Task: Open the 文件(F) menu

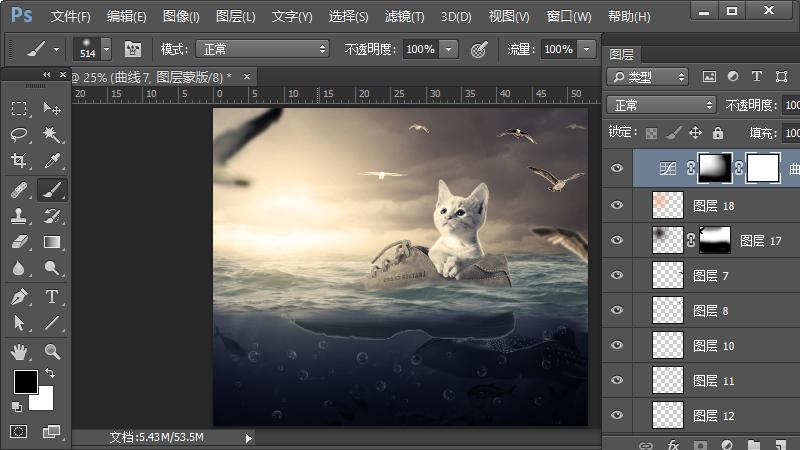Action: click(70, 16)
